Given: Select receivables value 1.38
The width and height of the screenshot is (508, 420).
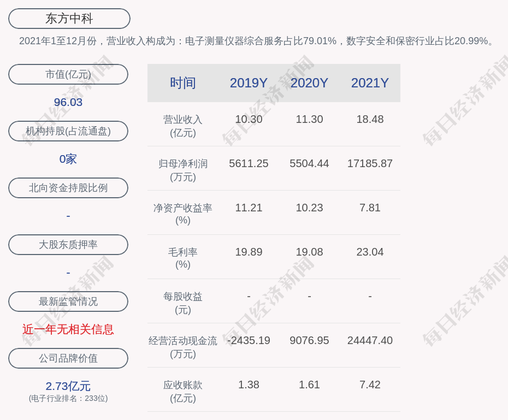Looking at the screenshot, I should (249, 384).
